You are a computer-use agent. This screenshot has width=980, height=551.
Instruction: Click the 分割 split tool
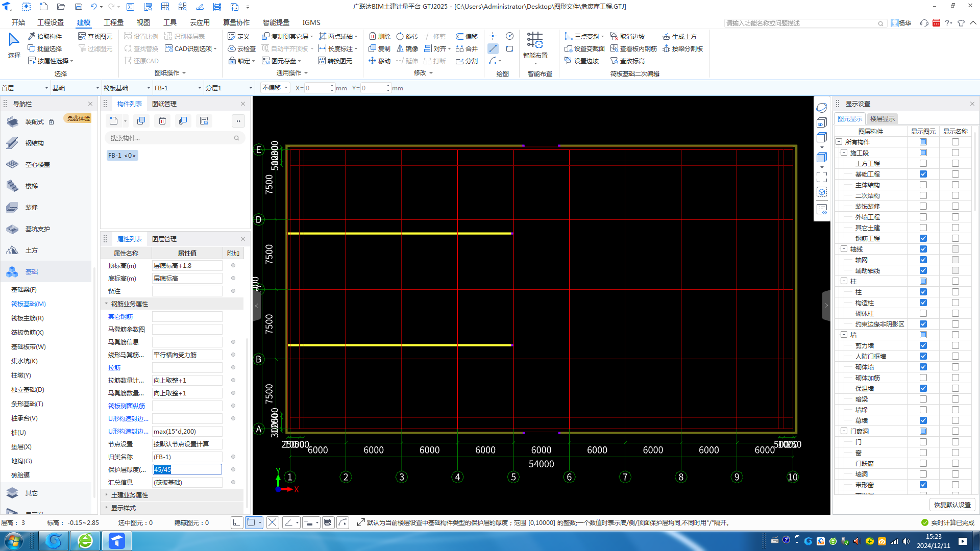tap(467, 61)
